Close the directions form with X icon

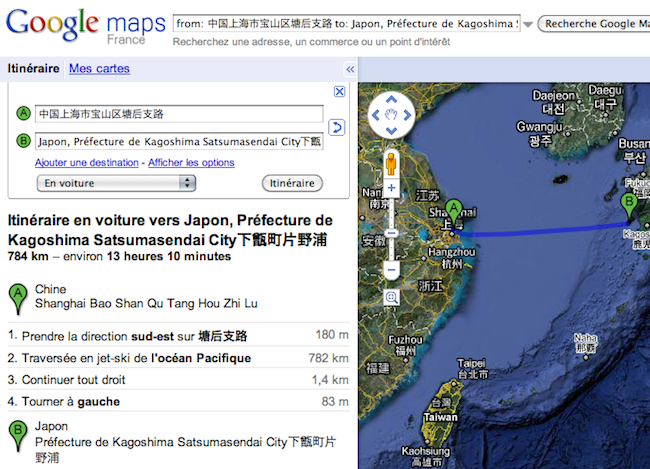(x=340, y=92)
